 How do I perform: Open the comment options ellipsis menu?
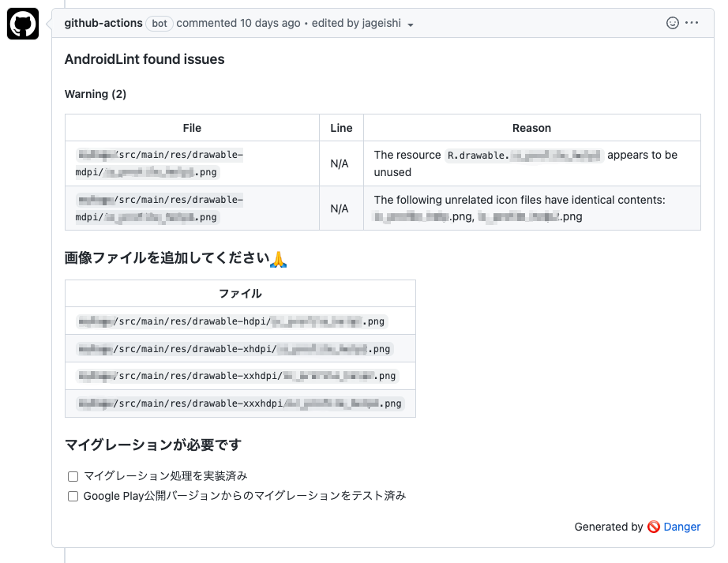coord(692,23)
